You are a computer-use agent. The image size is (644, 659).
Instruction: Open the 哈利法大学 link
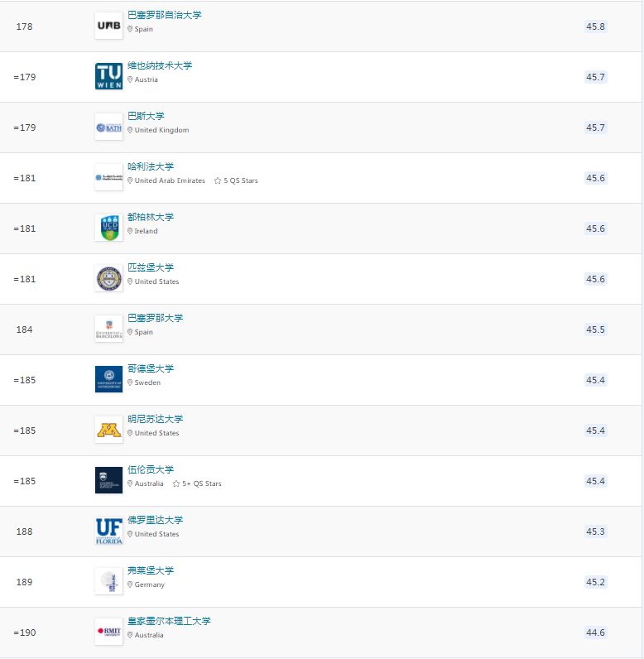tap(151, 166)
